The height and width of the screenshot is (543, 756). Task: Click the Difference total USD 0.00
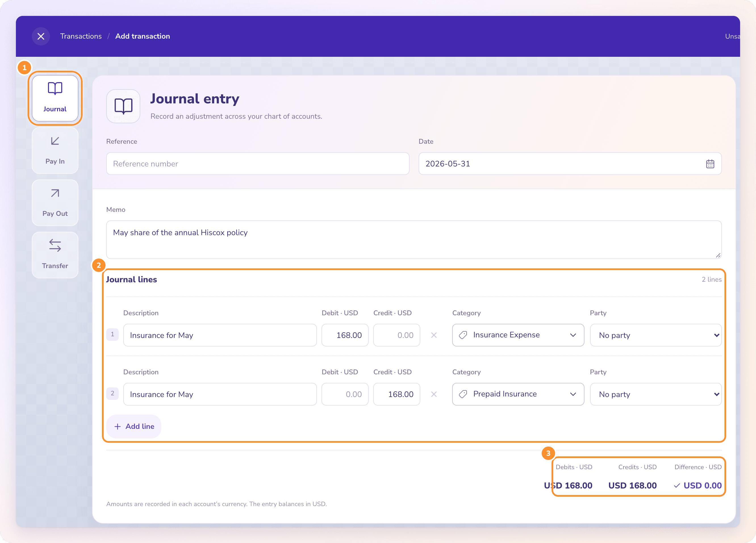(702, 485)
